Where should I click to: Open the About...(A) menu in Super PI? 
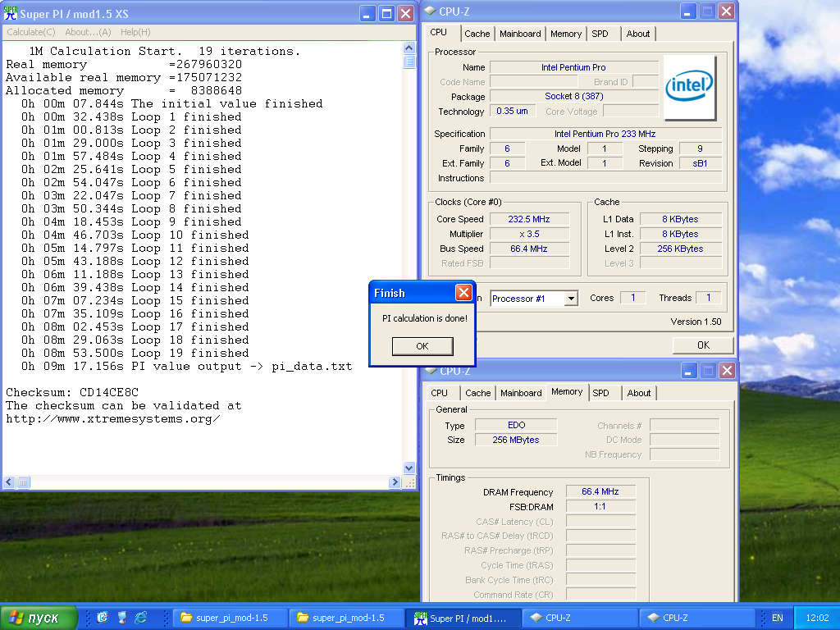88,32
